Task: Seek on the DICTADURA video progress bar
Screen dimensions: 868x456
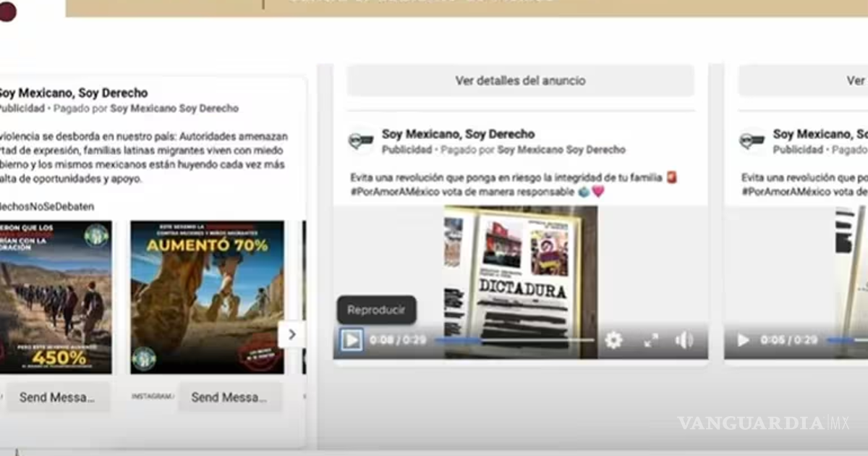Action: [514, 340]
